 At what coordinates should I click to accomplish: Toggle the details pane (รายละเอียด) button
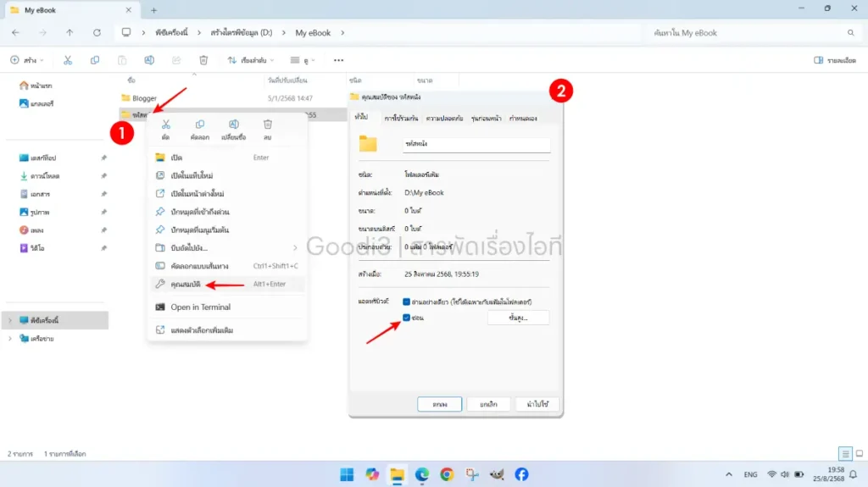[835, 60]
